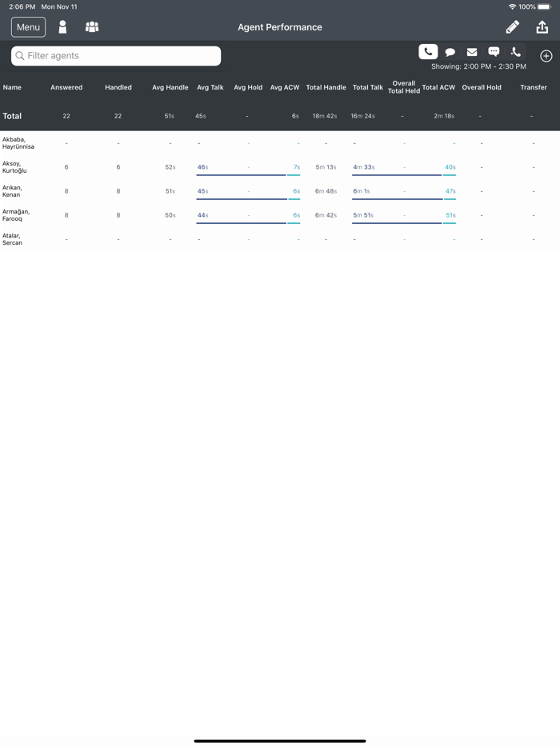This screenshot has height=747, width=560.
Task: Open the Showing 2:00 PM - 2:30 PM interval
Action: click(x=478, y=66)
